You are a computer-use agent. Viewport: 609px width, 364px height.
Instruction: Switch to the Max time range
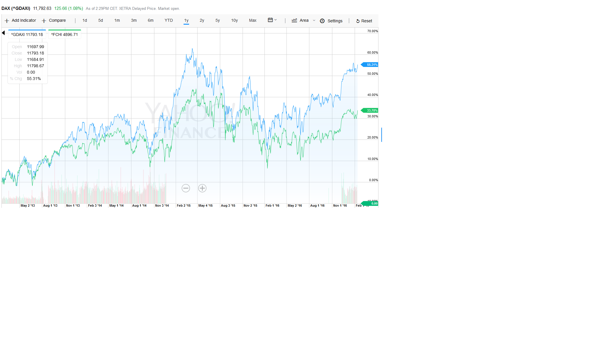[253, 20]
